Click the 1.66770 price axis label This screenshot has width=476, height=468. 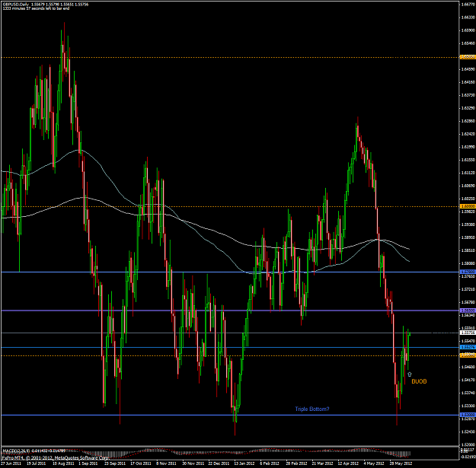point(468,5)
